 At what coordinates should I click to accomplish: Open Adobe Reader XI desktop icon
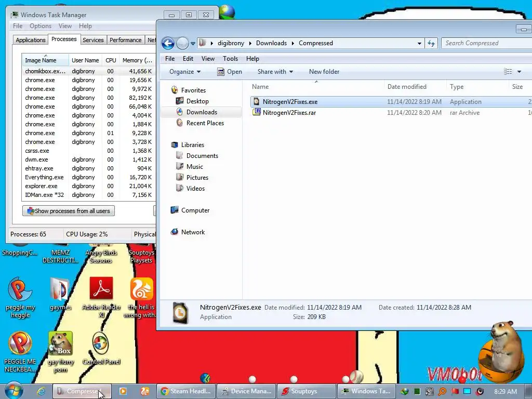tap(101, 298)
